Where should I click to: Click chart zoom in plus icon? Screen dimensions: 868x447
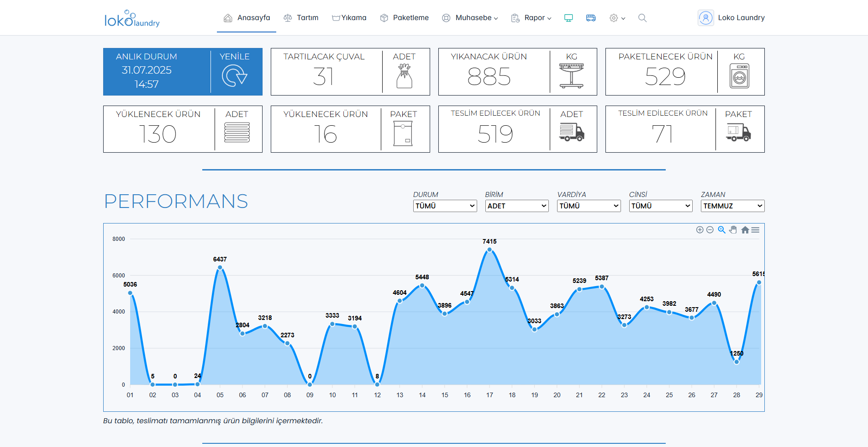[700, 230]
